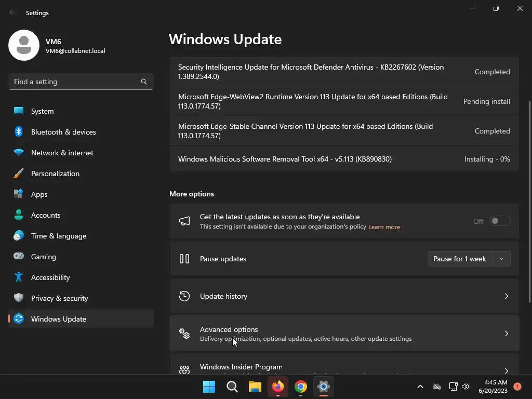Click the cloud sync tray icon
This screenshot has width=532, height=399.
coord(437,387)
